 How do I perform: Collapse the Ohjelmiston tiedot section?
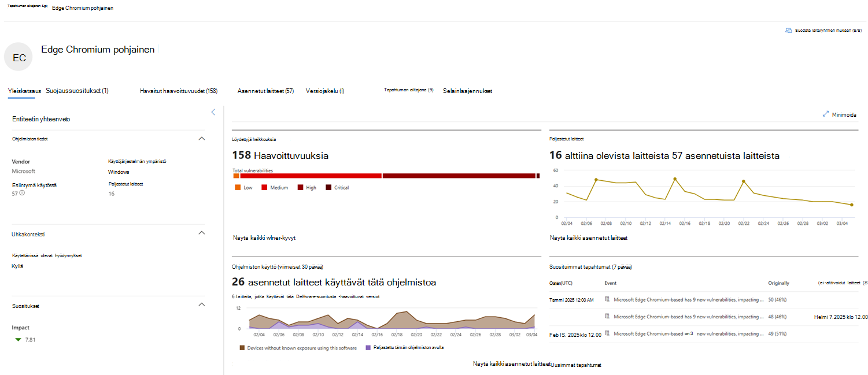point(202,139)
